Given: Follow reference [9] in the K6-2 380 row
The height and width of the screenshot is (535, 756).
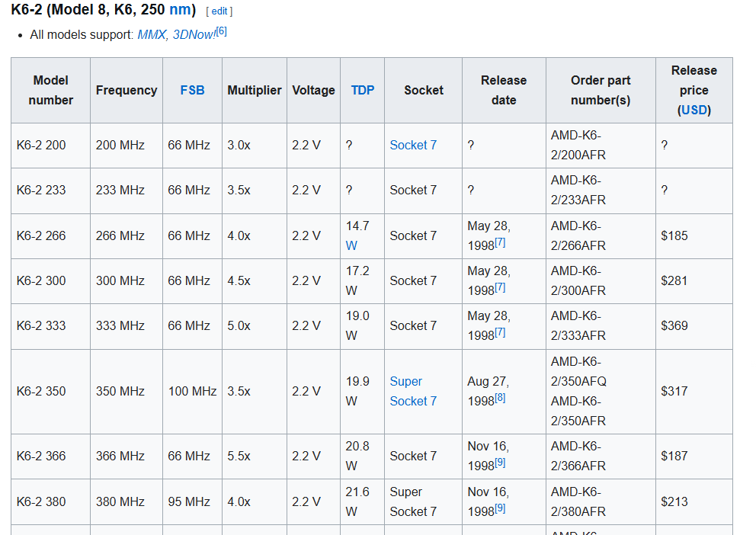Looking at the screenshot, I should coord(500,508).
